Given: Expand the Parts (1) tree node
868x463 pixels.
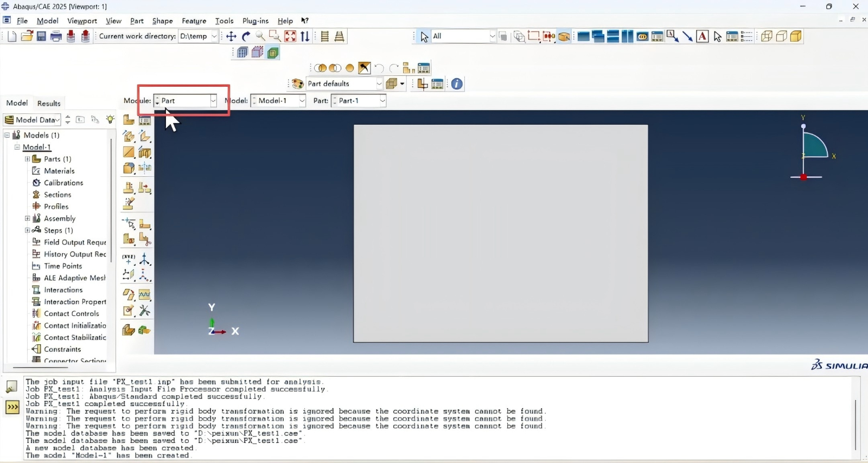Looking at the screenshot, I should coord(27,159).
